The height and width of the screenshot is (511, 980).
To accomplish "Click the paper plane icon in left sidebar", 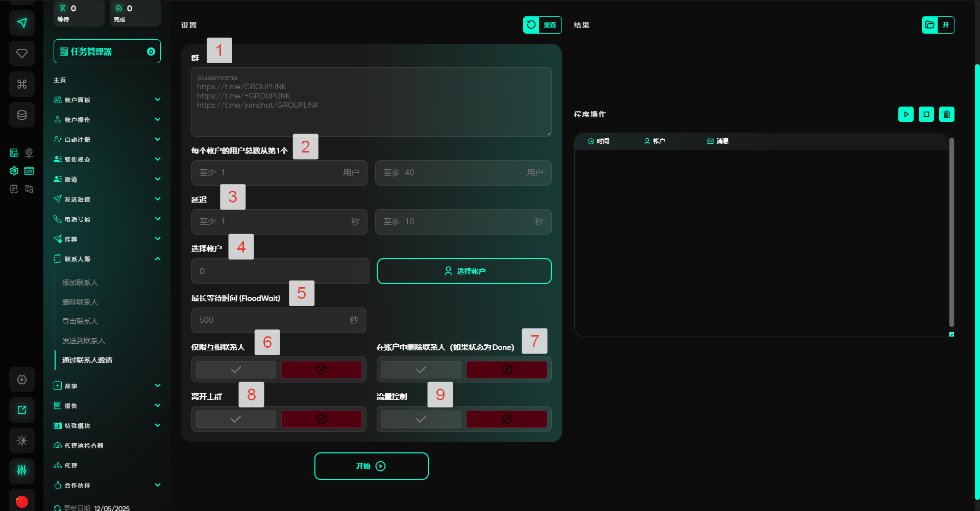I will (x=22, y=23).
